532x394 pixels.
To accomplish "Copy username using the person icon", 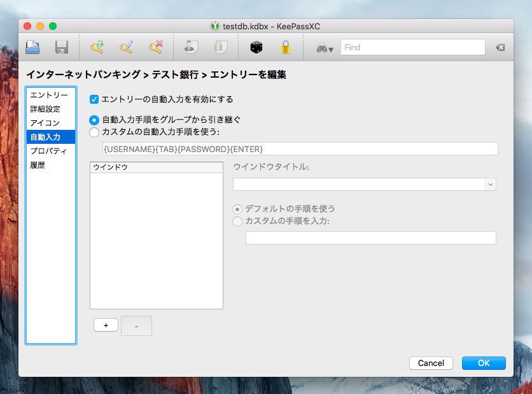I will (x=190, y=47).
